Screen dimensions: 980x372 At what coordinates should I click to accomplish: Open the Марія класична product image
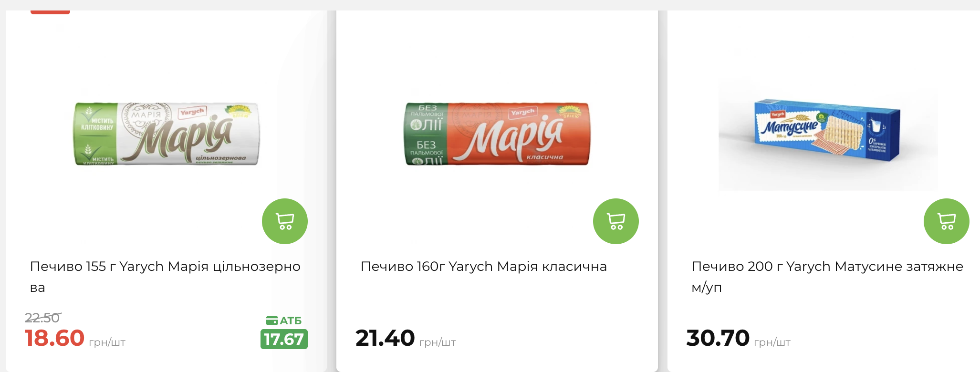pos(497,134)
